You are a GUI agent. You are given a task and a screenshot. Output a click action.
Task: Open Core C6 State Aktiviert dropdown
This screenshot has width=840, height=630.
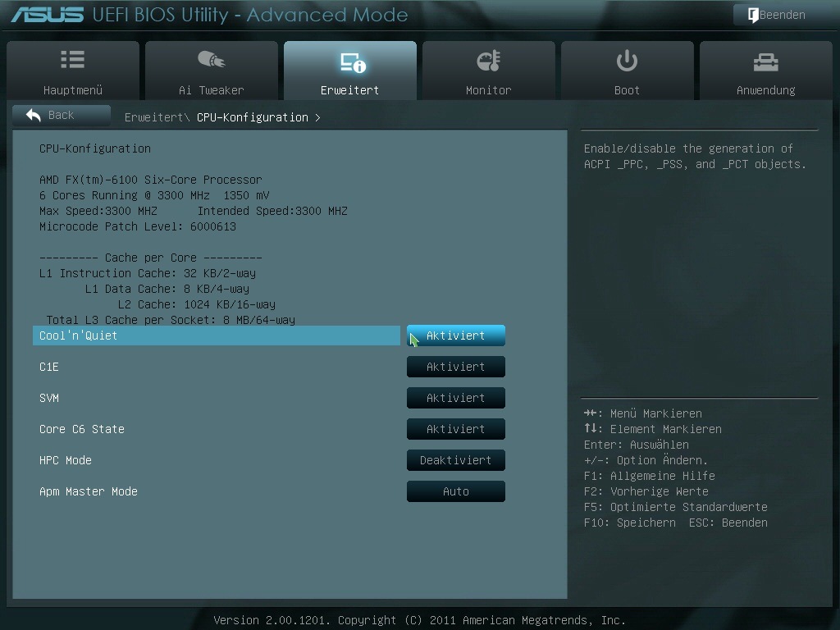point(456,428)
